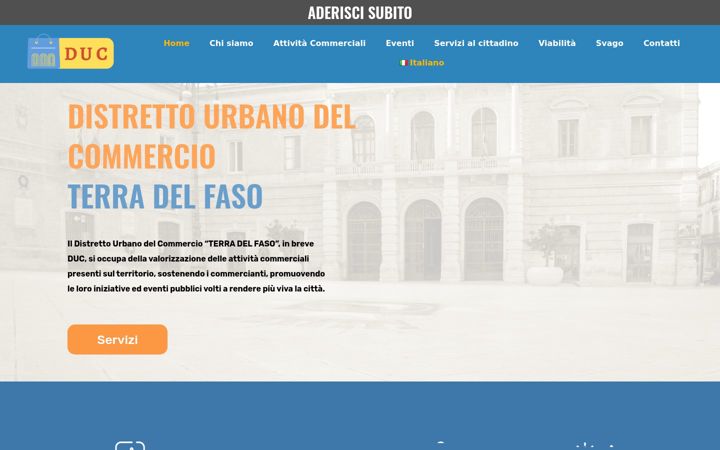Go to Chi siamo page
The image size is (720, 450).
tap(231, 43)
